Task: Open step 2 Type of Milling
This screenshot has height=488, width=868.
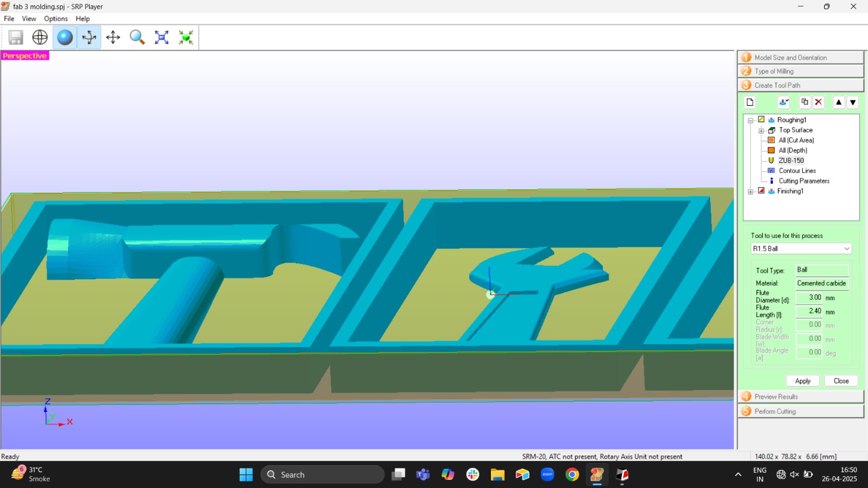Action: point(801,71)
